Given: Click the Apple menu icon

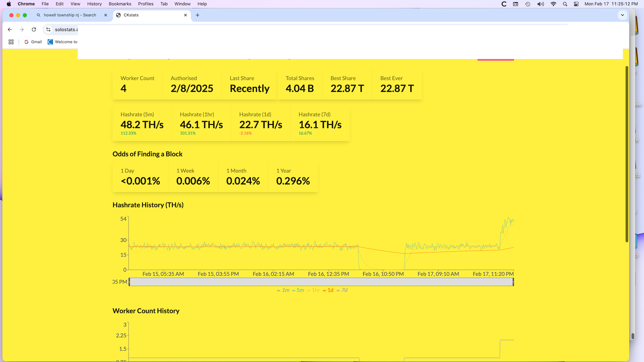Looking at the screenshot, I should coord(9,4).
